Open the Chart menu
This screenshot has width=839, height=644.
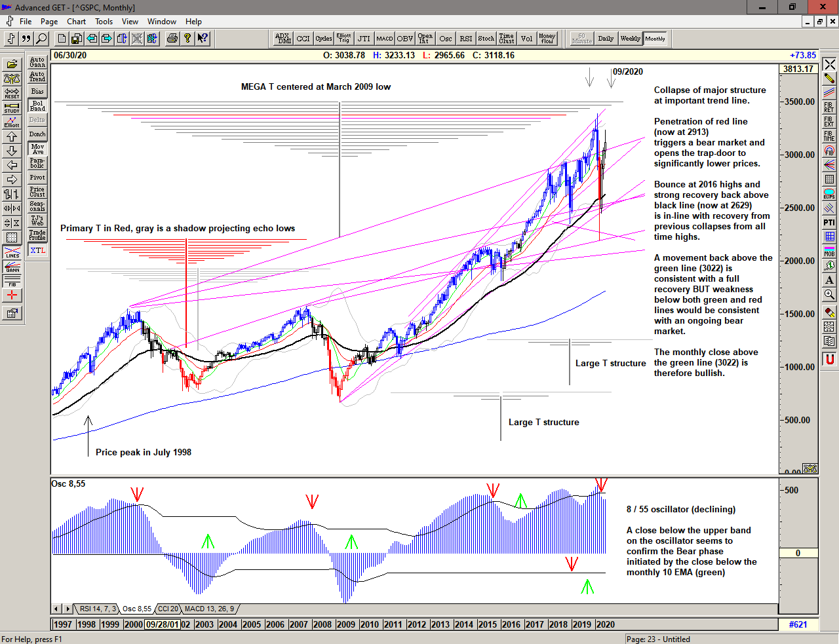click(x=76, y=22)
